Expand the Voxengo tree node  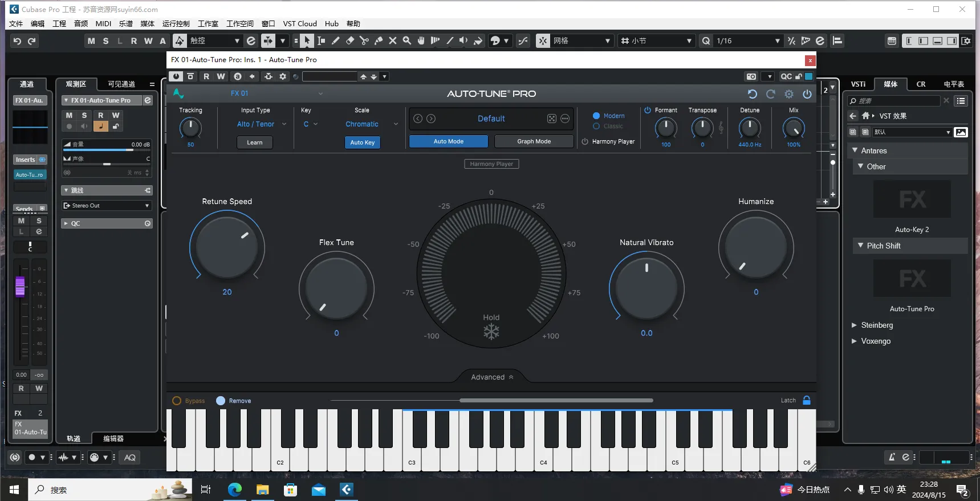coord(855,341)
